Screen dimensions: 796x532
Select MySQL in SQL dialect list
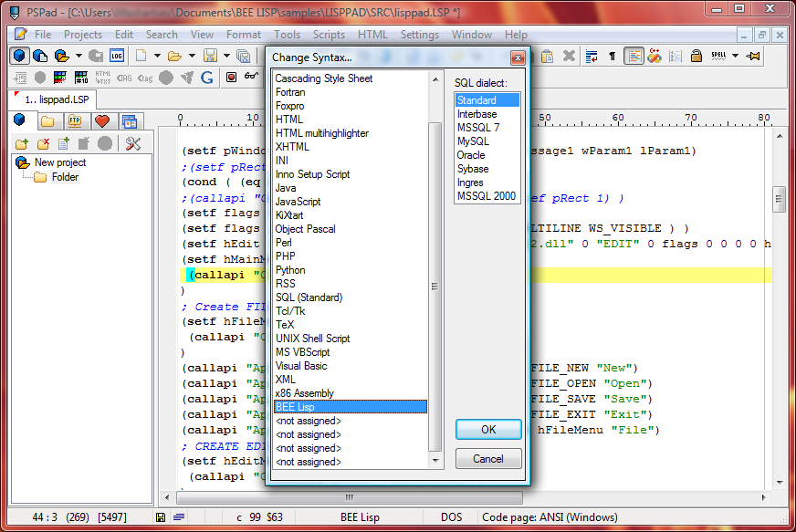(473, 141)
